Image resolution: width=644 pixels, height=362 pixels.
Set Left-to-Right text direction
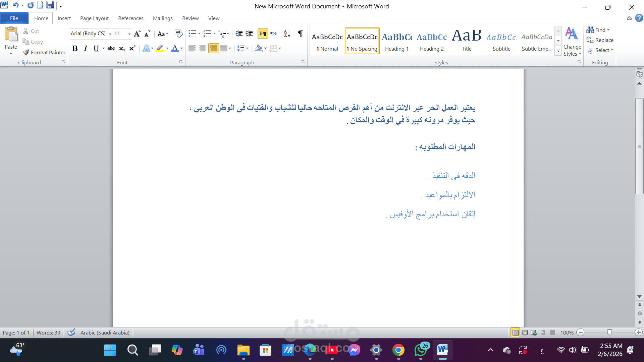[263, 34]
